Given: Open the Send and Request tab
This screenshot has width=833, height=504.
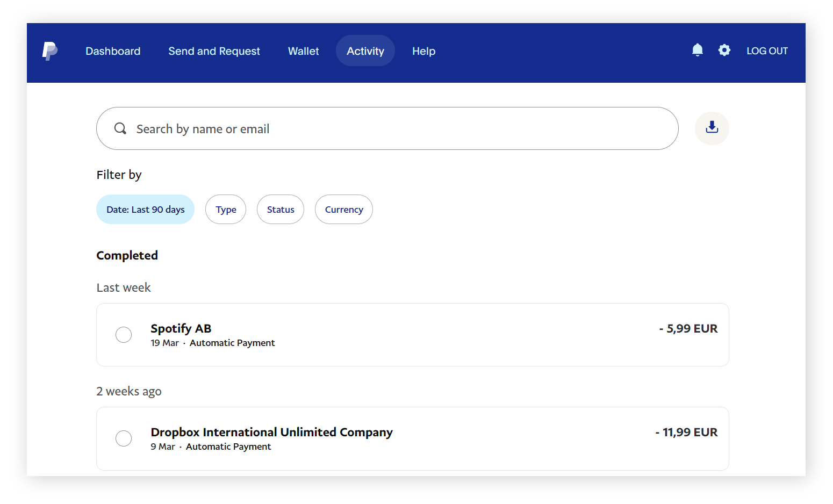Looking at the screenshot, I should 214,51.
